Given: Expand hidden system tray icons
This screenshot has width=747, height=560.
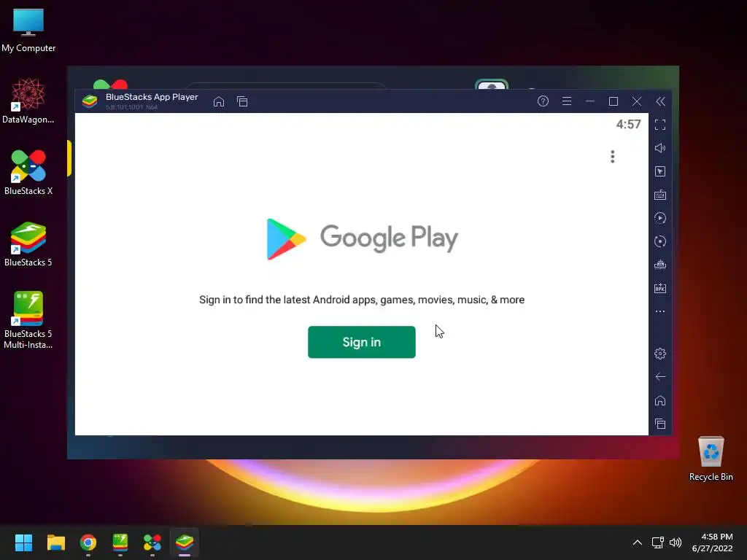Looking at the screenshot, I should click(638, 542).
